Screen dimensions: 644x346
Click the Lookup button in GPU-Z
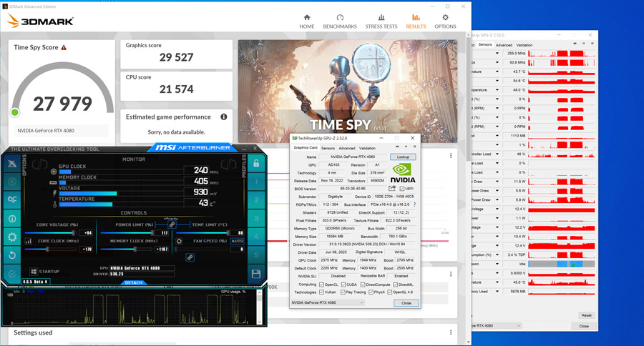click(403, 157)
